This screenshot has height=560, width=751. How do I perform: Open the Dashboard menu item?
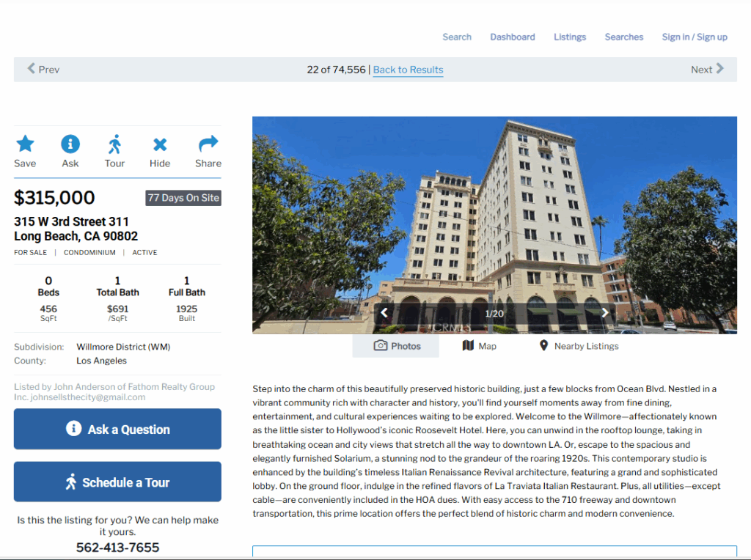pyautogui.click(x=513, y=37)
